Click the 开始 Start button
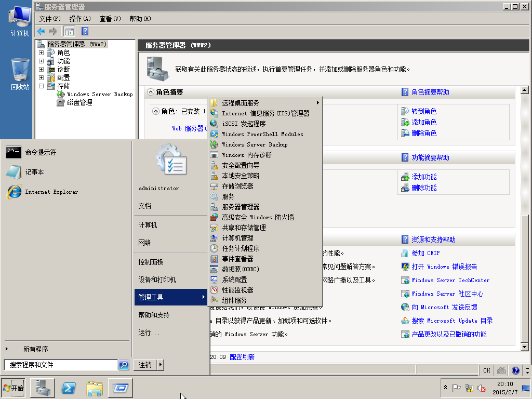The image size is (532, 399). (13, 388)
